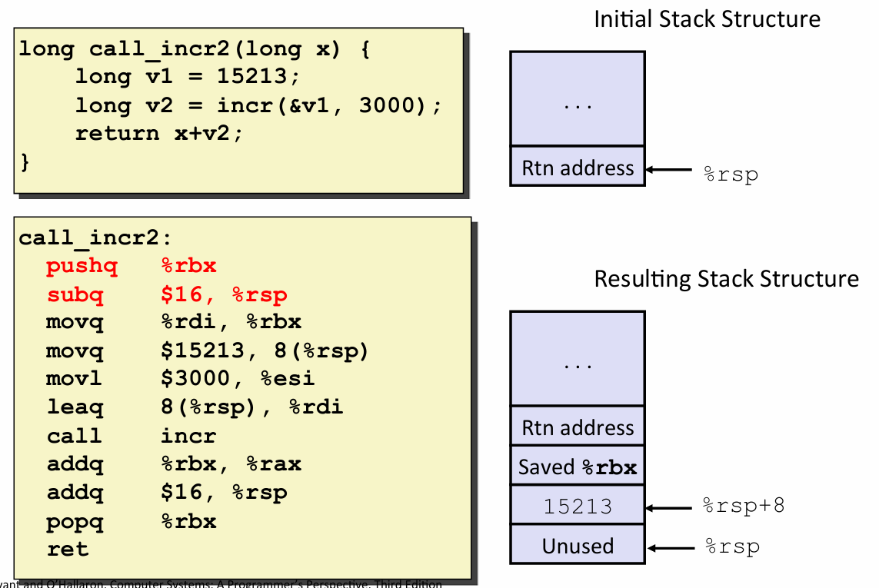Click the movq $15213, 8(%rsp) line

208,351
